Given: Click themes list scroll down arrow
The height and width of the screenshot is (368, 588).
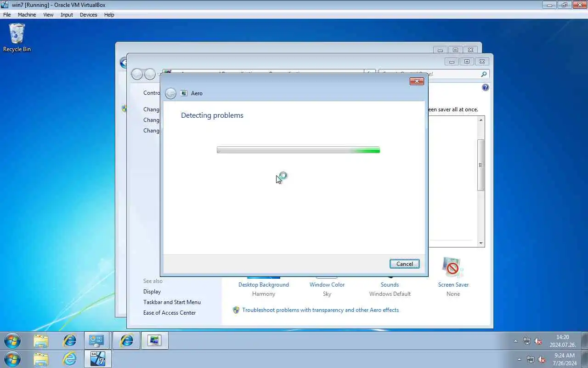Looking at the screenshot, I should coord(481,243).
